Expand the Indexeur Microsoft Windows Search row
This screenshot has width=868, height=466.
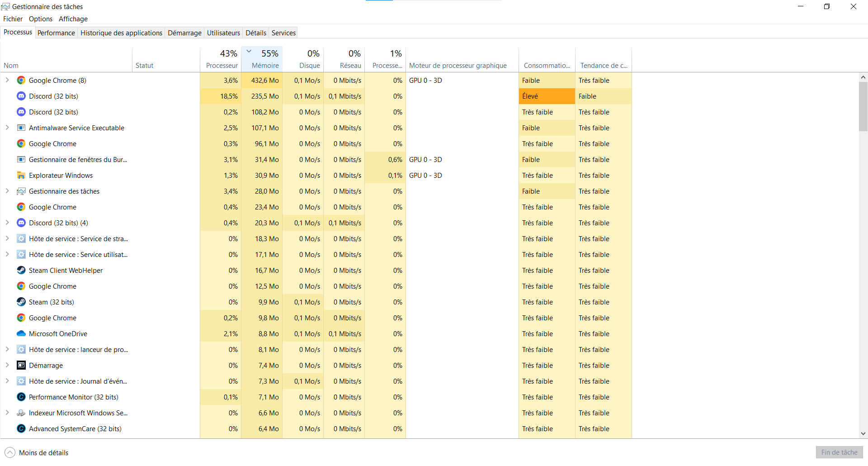pyautogui.click(x=7, y=413)
